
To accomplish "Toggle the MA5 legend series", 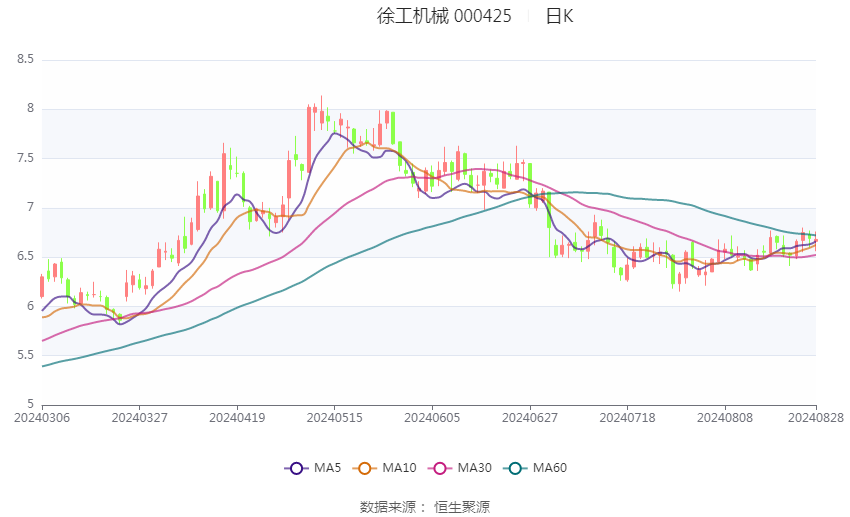I will [x=313, y=468].
